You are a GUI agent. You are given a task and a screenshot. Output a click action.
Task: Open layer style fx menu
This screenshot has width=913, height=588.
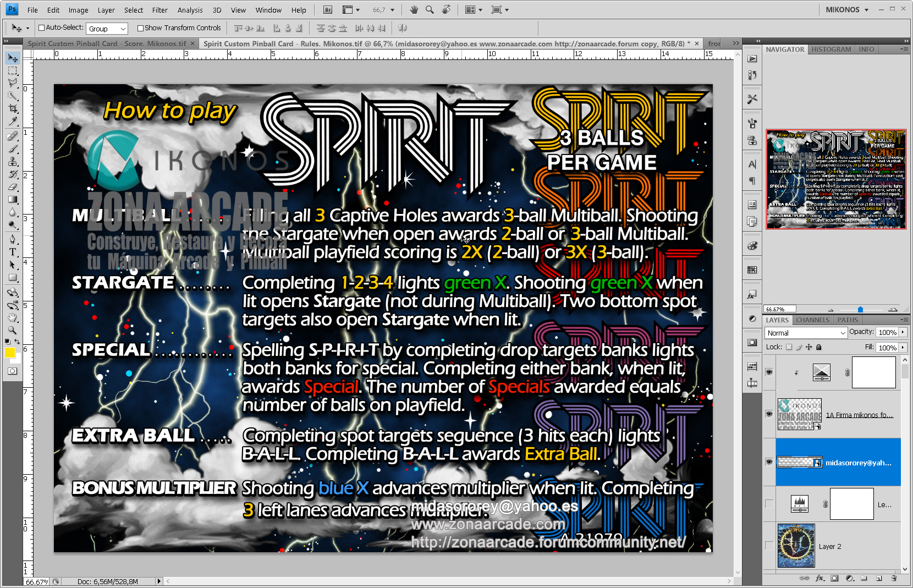(820, 578)
